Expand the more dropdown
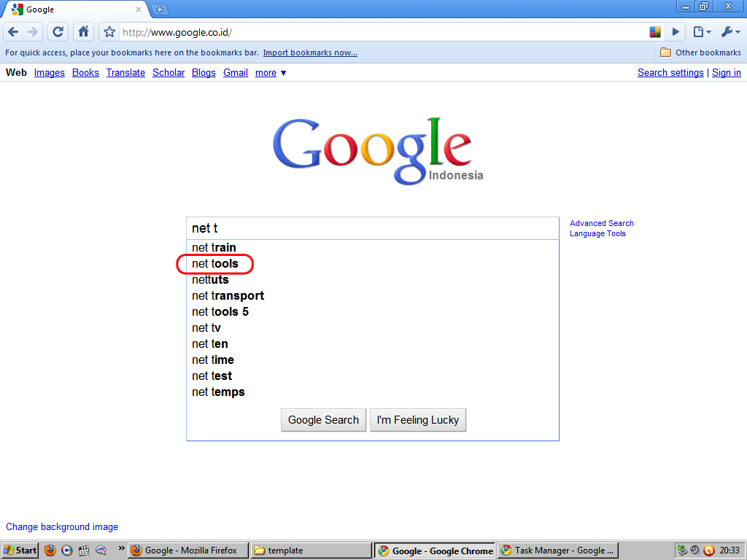This screenshot has width=747, height=560. point(271,73)
